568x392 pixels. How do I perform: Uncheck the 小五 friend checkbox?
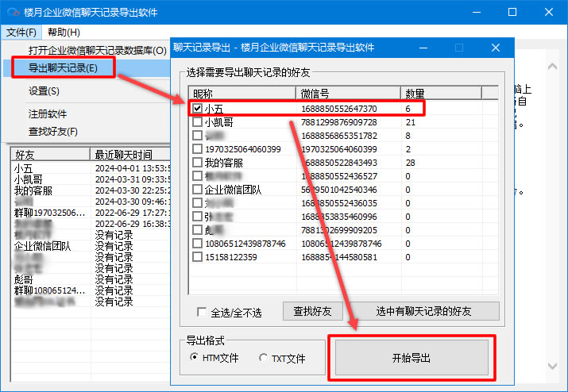click(x=197, y=109)
